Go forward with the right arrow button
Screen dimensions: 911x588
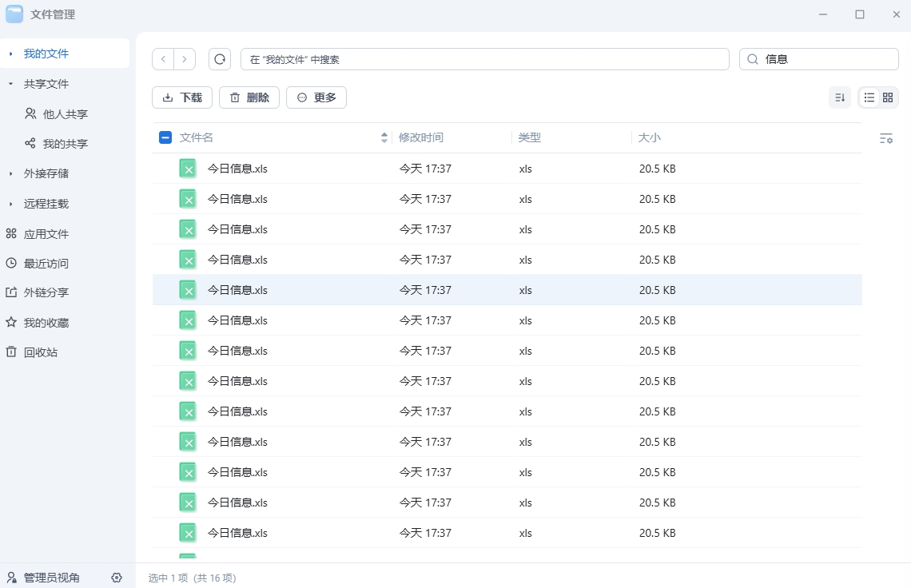[x=184, y=59]
